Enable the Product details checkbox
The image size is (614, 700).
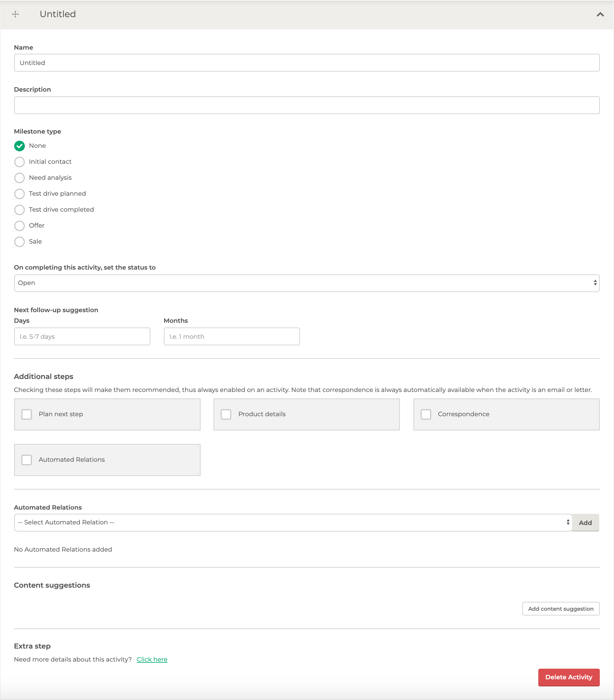tap(226, 414)
